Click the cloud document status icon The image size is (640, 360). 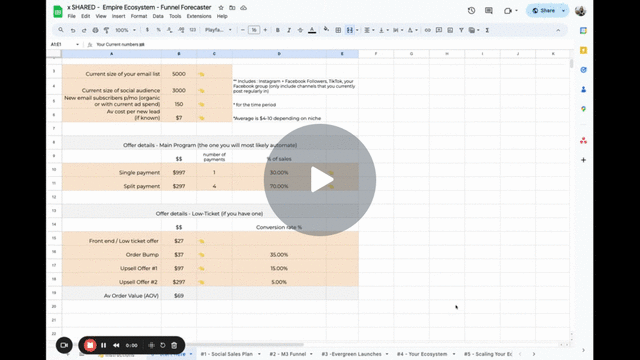click(243, 8)
